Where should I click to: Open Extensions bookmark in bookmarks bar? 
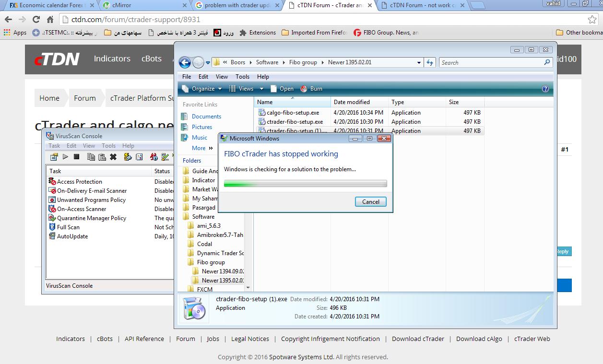[258, 33]
